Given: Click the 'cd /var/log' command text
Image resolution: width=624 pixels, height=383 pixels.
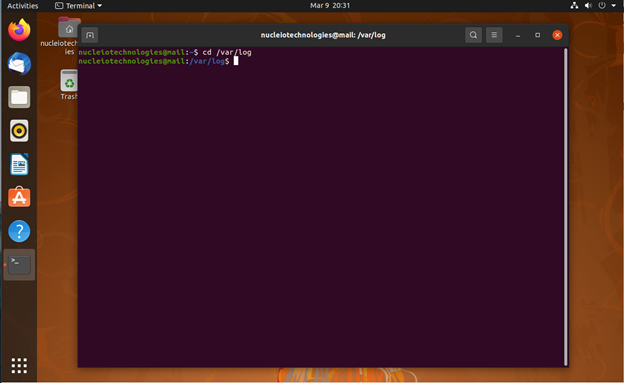Looking at the screenshot, I should [227, 52].
